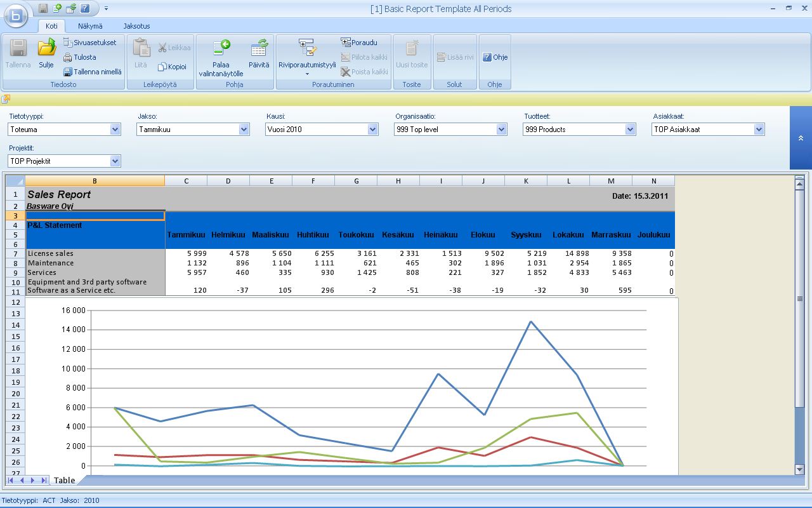The height and width of the screenshot is (508, 812).
Task: Click Software as a Service etc. label
Action: point(71,291)
